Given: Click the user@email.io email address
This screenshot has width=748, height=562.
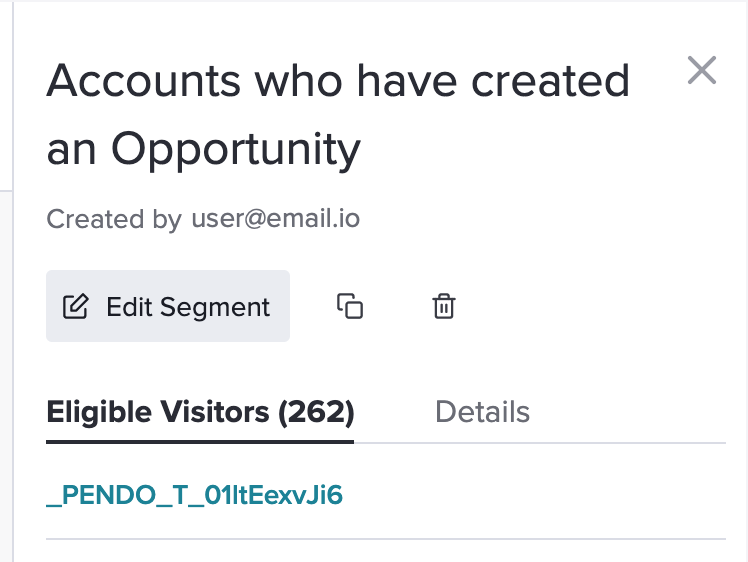Looking at the screenshot, I should (x=276, y=219).
